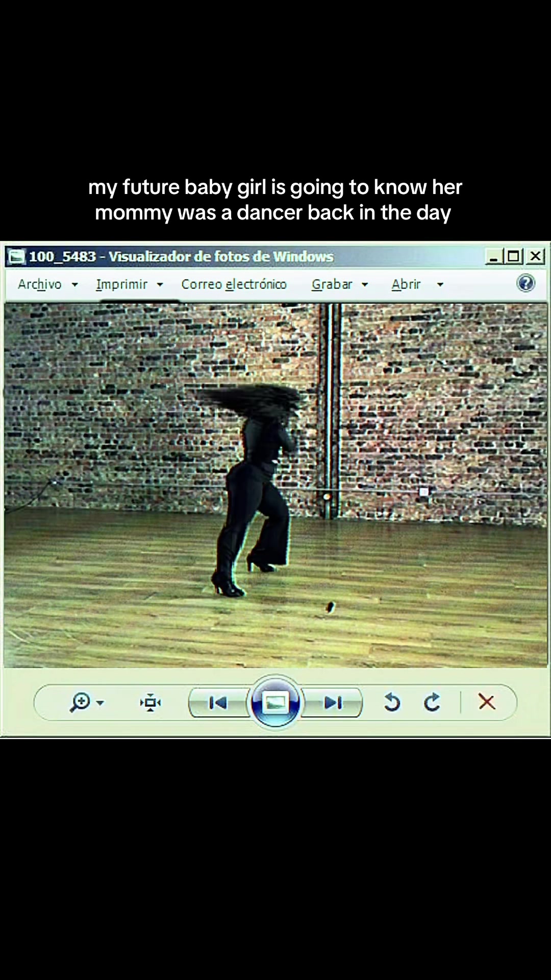
Task: Open the Imprimir menu
Action: point(121,284)
